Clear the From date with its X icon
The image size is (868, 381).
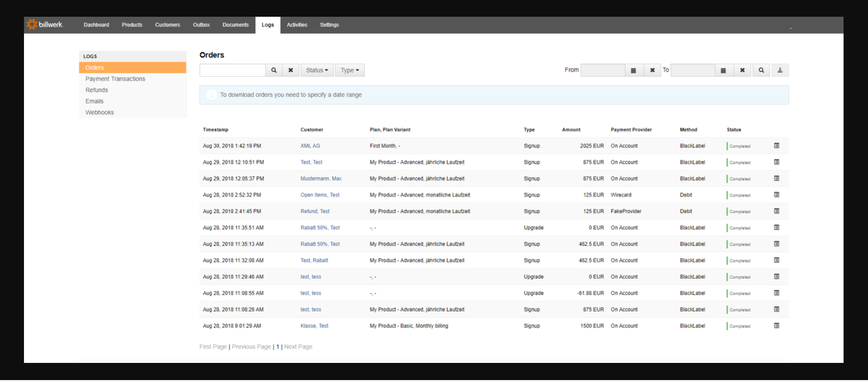tap(652, 70)
